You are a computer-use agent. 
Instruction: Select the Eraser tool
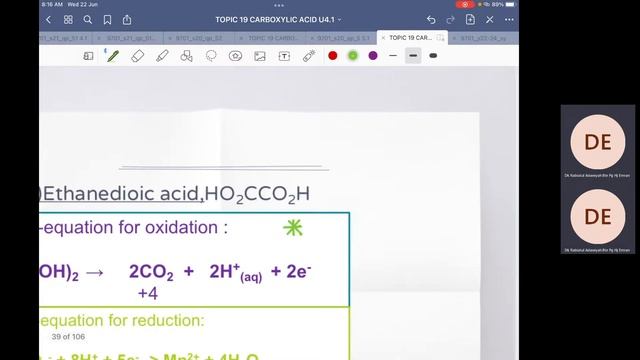point(138,56)
